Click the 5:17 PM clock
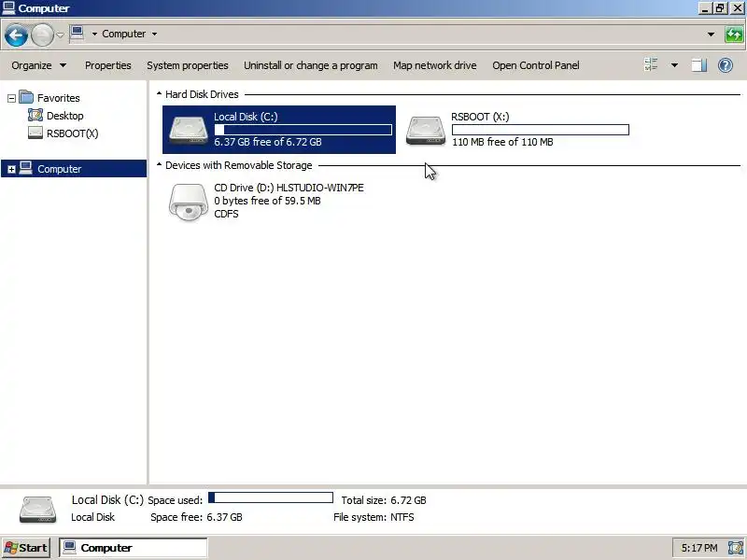 [x=698, y=548]
